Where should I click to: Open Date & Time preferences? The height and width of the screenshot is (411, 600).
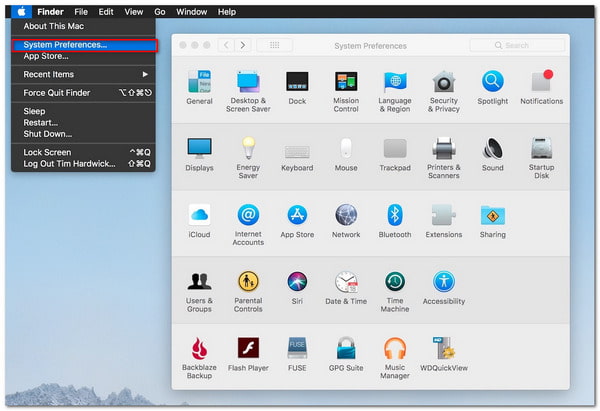pyautogui.click(x=346, y=287)
